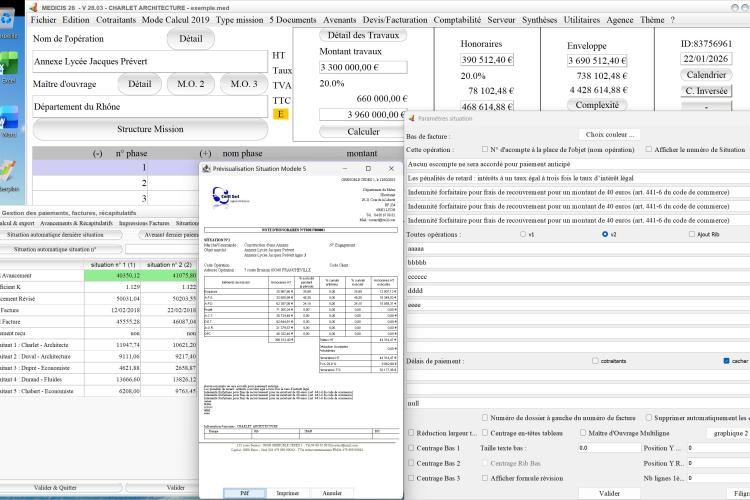750x500 pixels.
Task: Toggle the cotraitants checkbox
Action: [595, 361]
